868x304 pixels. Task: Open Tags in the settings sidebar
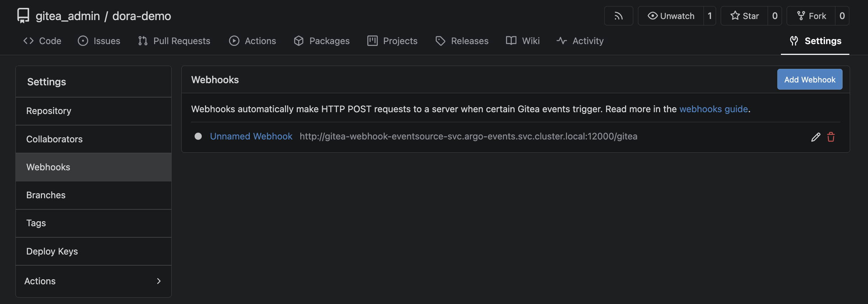pyautogui.click(x=94, y=223)
